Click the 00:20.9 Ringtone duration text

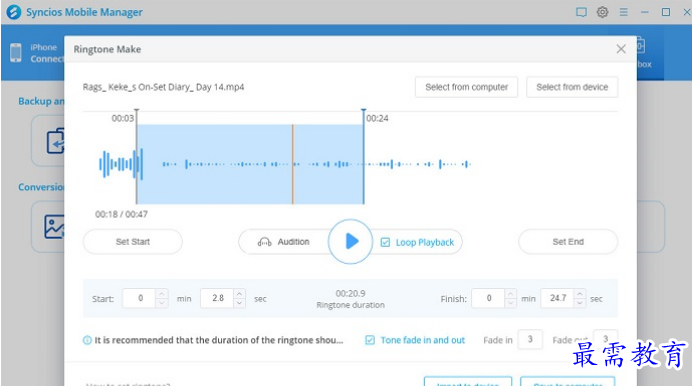coord(351,299)
